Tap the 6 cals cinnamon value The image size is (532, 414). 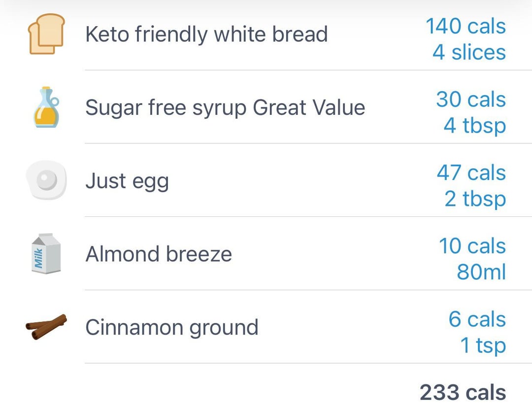[477, 319]
